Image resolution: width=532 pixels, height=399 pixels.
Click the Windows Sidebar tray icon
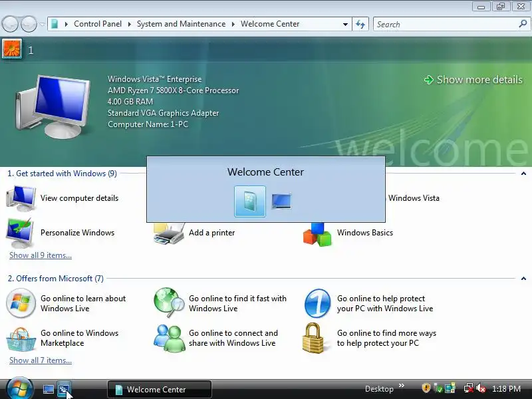[x=450, y=388]
